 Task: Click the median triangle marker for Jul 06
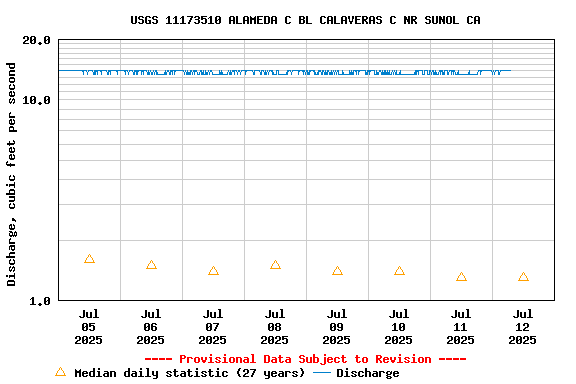151,265
